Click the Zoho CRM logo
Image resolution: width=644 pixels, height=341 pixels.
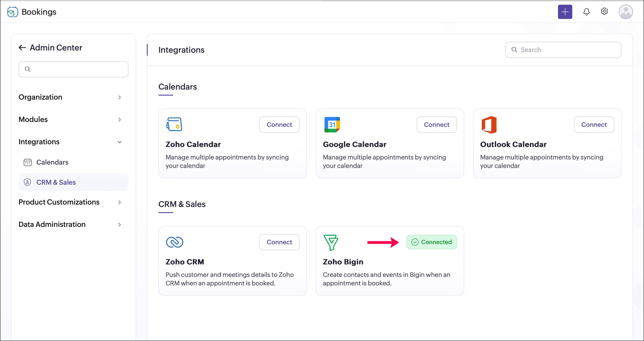pyautogui.click(x=175, y=242)
